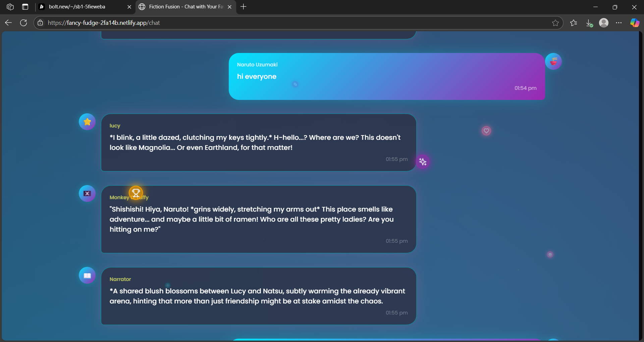Click Luffy's 01:55 pm timestamp
Viewport: 644px width, 342px height.
point(397,241)
